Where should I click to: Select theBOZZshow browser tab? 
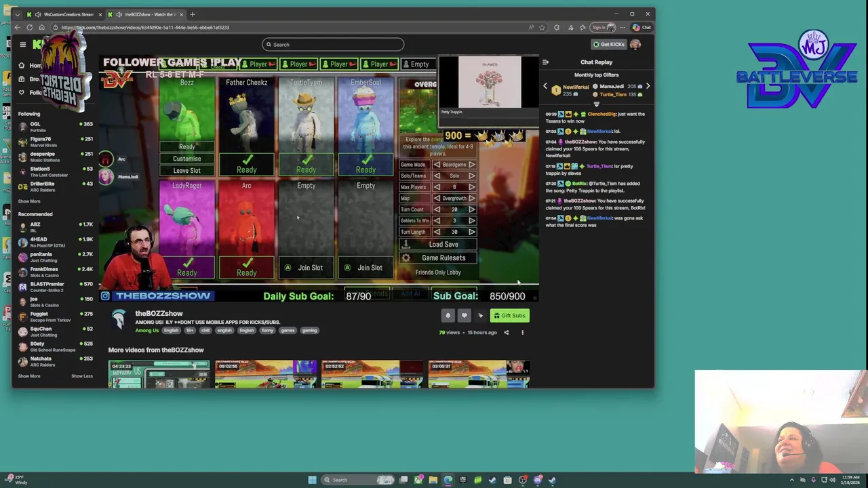coord(147,14)
